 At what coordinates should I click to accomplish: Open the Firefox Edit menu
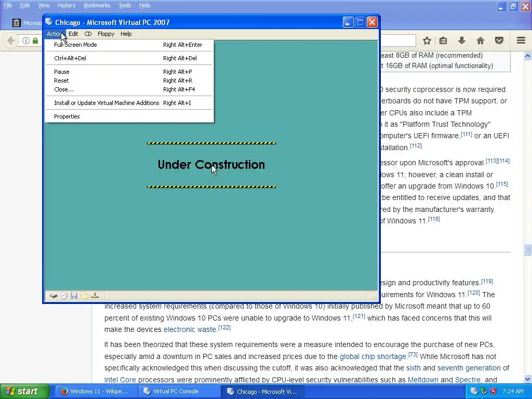[25, 5]
